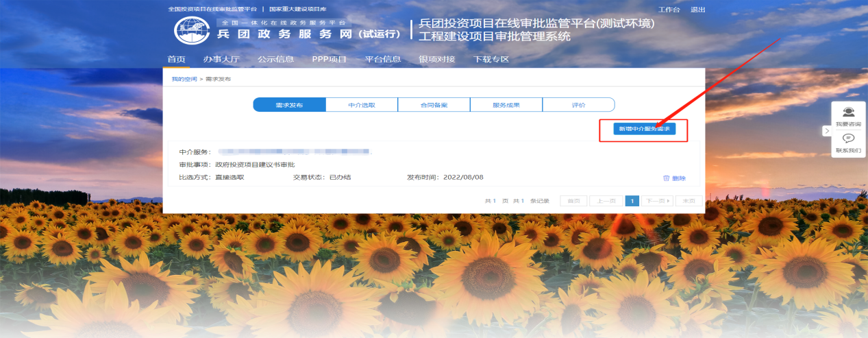Click the 联系我们 chat bubble icon
The image size is (868, 338).
(849, 138)
